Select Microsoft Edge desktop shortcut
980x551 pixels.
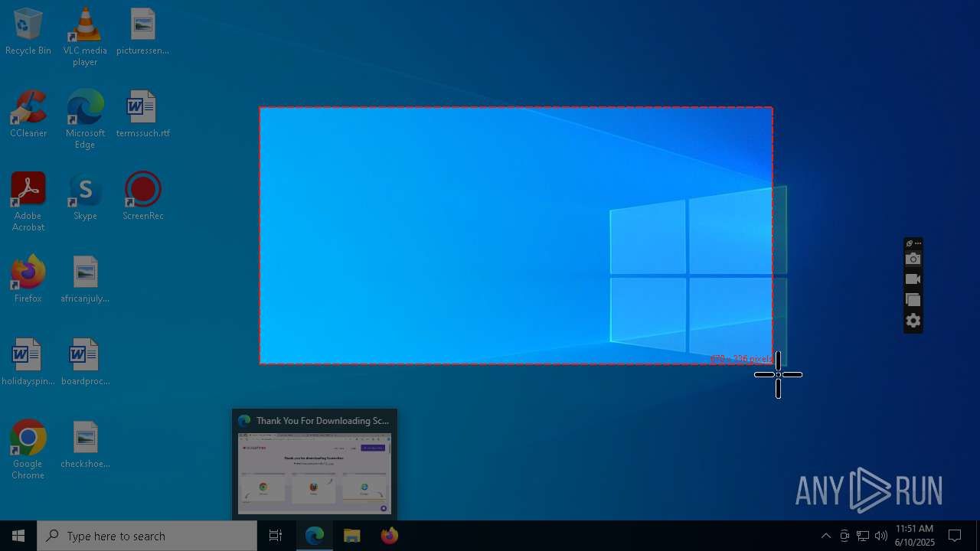[85, 119]
